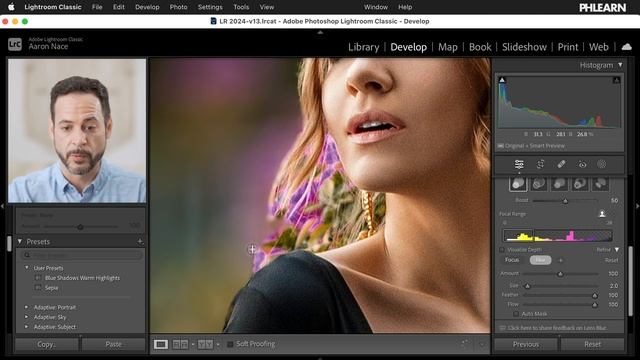Image resolution: width=640 pixels, height=360 pixels.
Task: Click the presets search field
Action: [82, 256]
